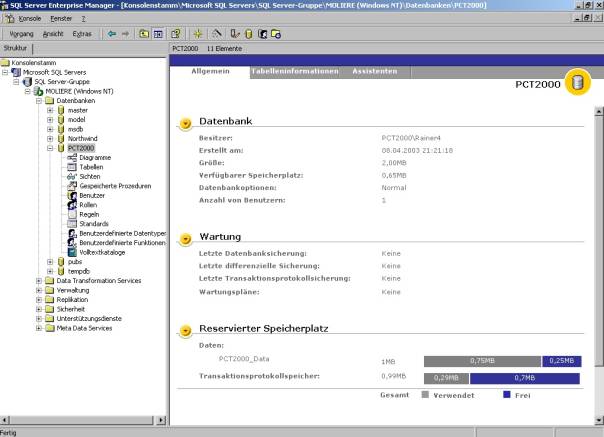This screenshot has height=437, width=604.
Task: Expand the tempdb database node
Action: [50, 271]
